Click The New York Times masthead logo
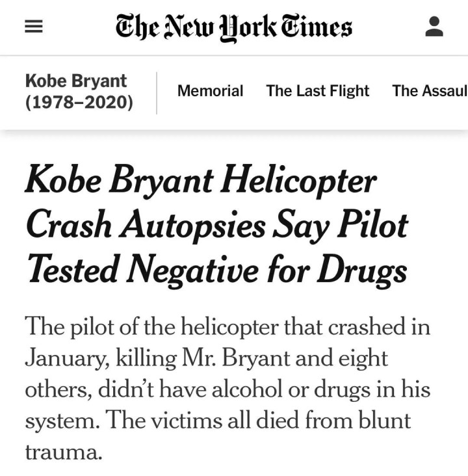Screen dimensions: 468x476 (x=233, y=27)
